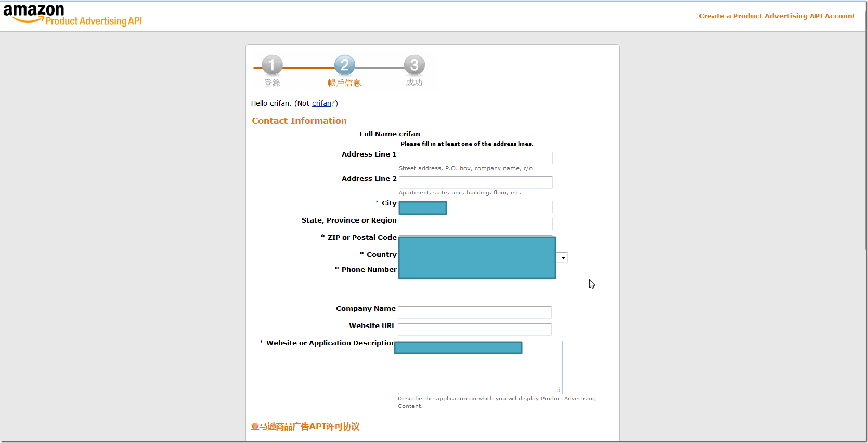
Task: Click the Website URL input field
Action: 474,330
